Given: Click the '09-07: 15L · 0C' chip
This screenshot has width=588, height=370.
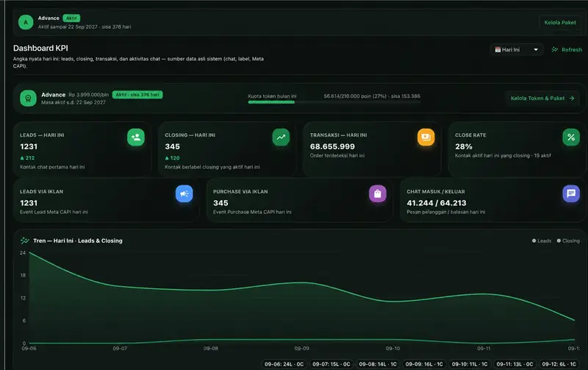Looking at the screenshot, I should [331, 364].
